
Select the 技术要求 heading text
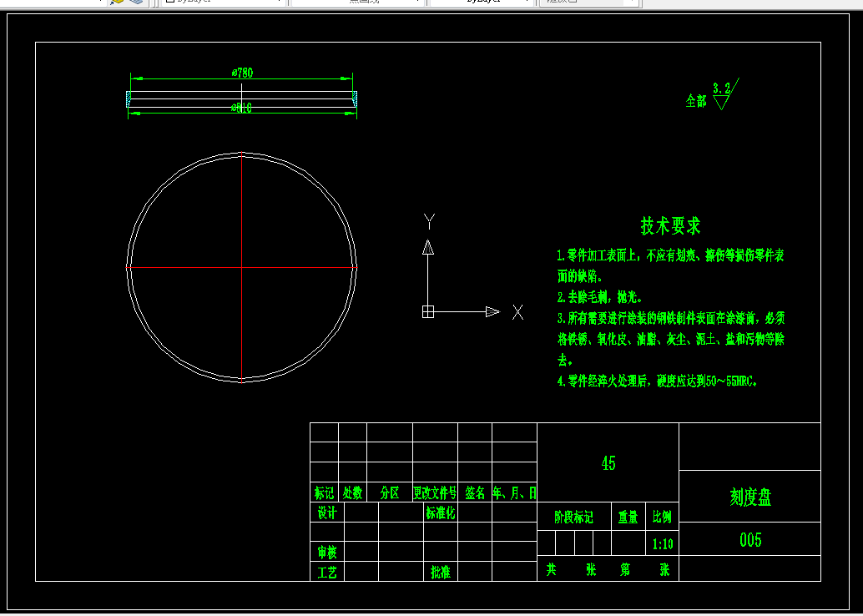click(x=670, y=225)
